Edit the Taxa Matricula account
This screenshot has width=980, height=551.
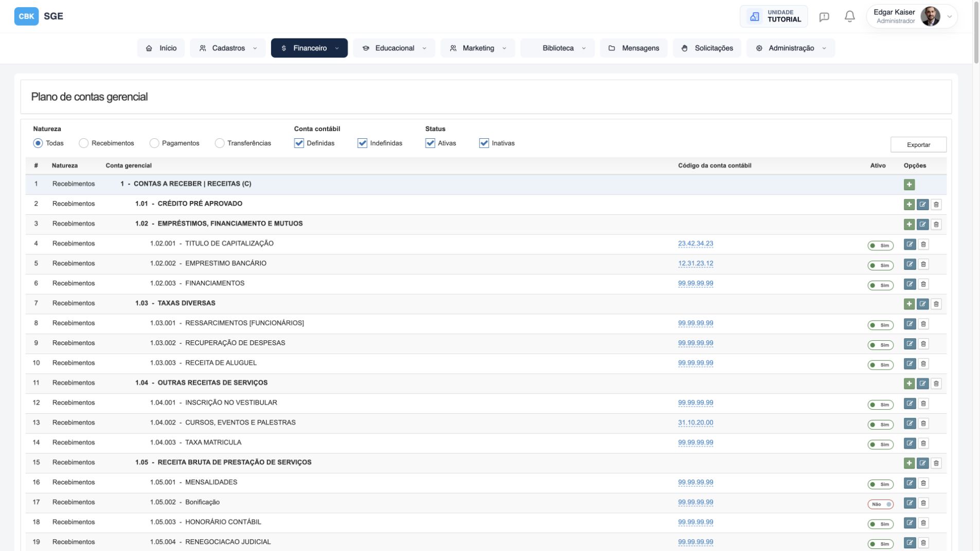coord(910,443)
